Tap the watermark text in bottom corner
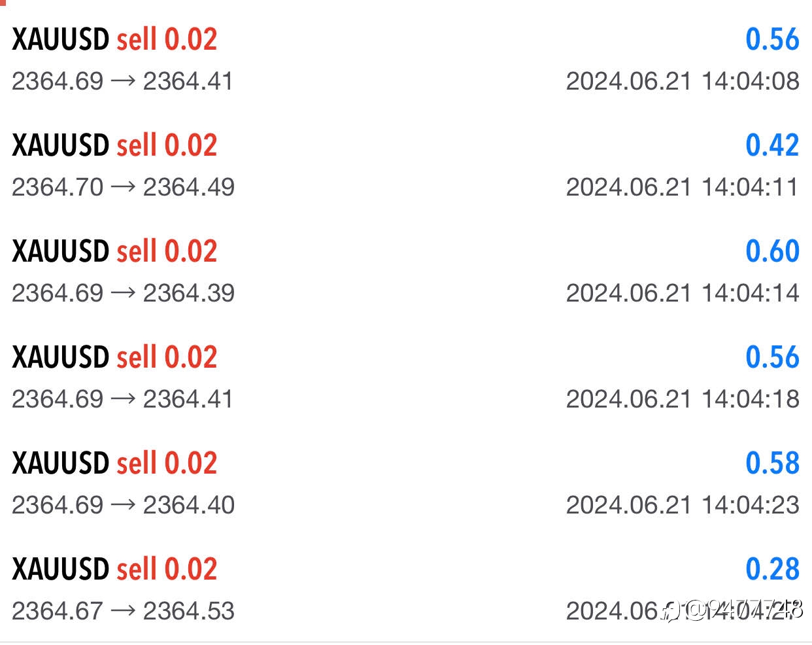812x645 pixels. point(732,610)
